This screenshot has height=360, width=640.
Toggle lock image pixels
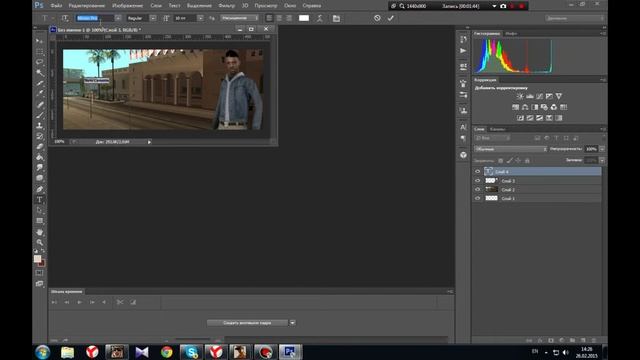click(x=509, y=160)
